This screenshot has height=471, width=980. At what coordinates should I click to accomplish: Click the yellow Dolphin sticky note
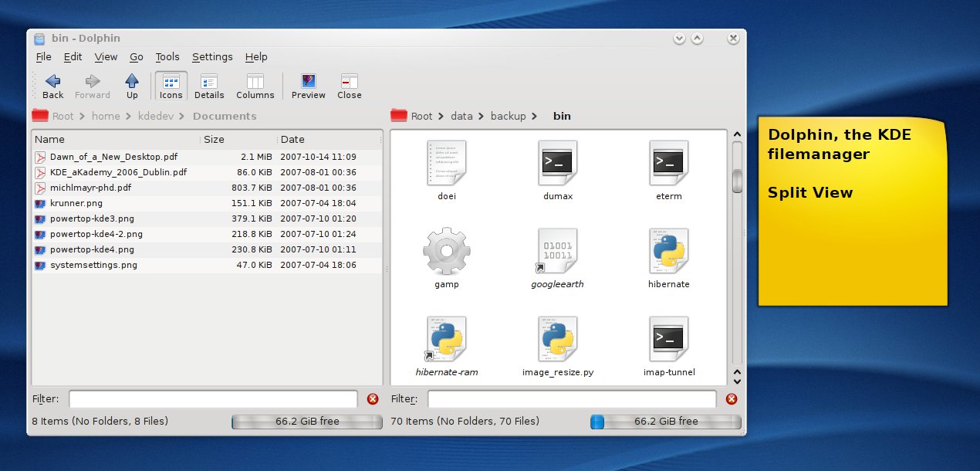[x=853, y=212]
